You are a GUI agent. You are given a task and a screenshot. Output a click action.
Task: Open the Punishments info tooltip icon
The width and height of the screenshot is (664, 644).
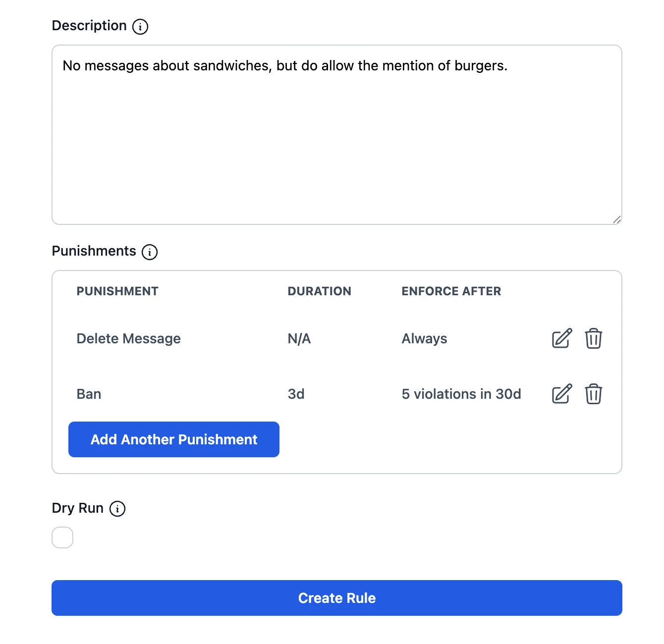[x=150, y=252]
